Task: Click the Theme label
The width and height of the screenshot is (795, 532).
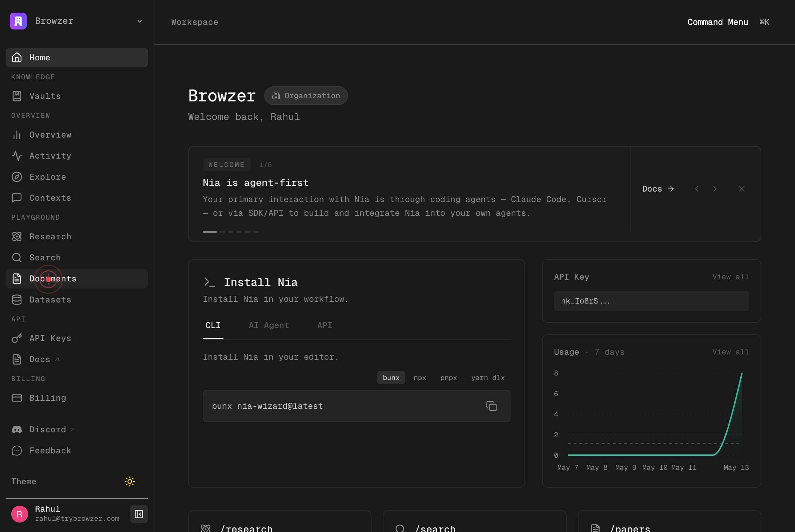Action: point(24,481)
